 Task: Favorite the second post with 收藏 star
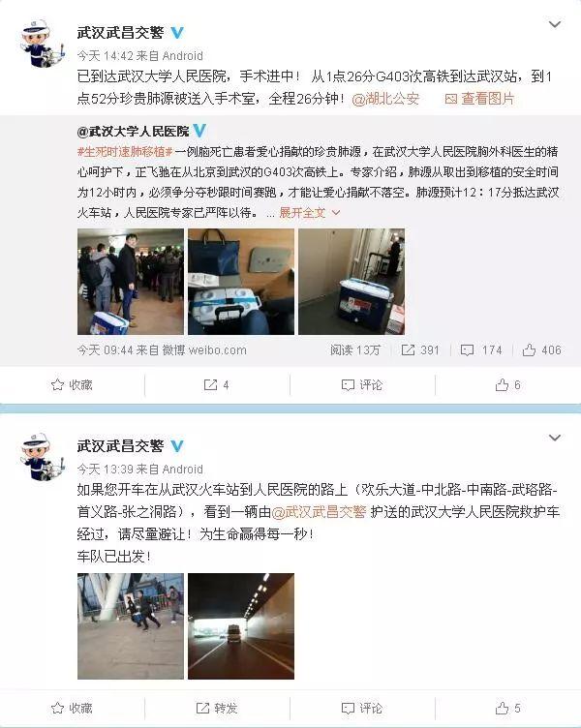coord(72,708)
